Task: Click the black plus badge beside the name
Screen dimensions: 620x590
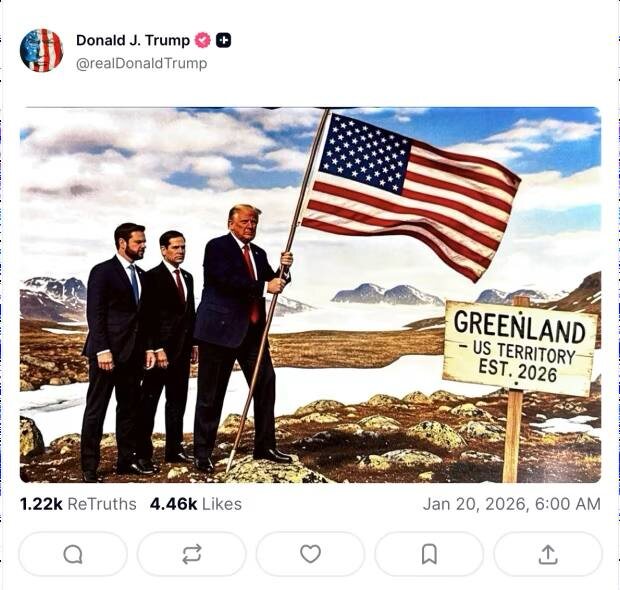Action: pyautogui.click(x=223, y=40)
